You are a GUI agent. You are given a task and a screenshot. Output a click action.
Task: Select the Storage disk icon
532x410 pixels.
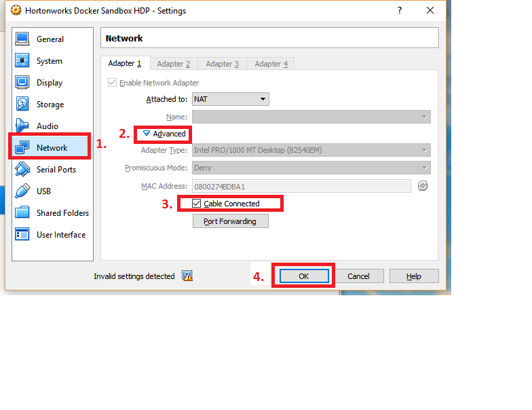coord(22,105)
